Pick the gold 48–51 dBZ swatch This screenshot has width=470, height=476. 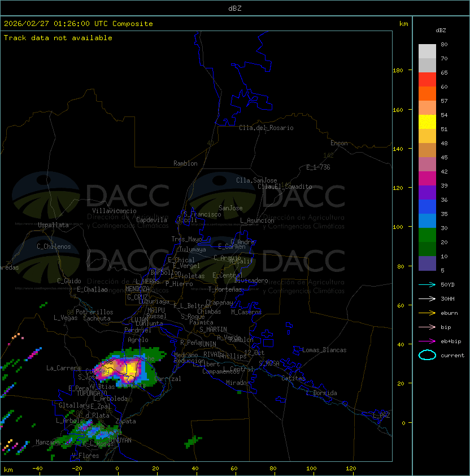[x=427, y=136]
